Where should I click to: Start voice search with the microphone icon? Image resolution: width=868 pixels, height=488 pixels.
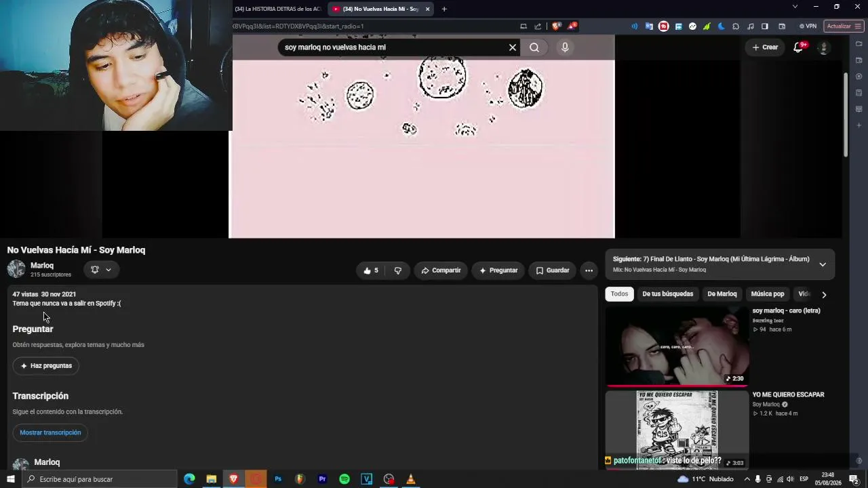565,47
